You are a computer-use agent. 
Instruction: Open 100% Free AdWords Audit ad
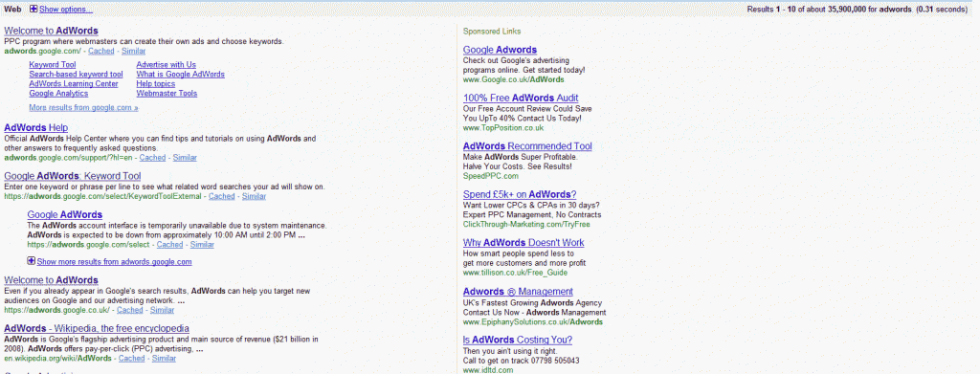521,98
